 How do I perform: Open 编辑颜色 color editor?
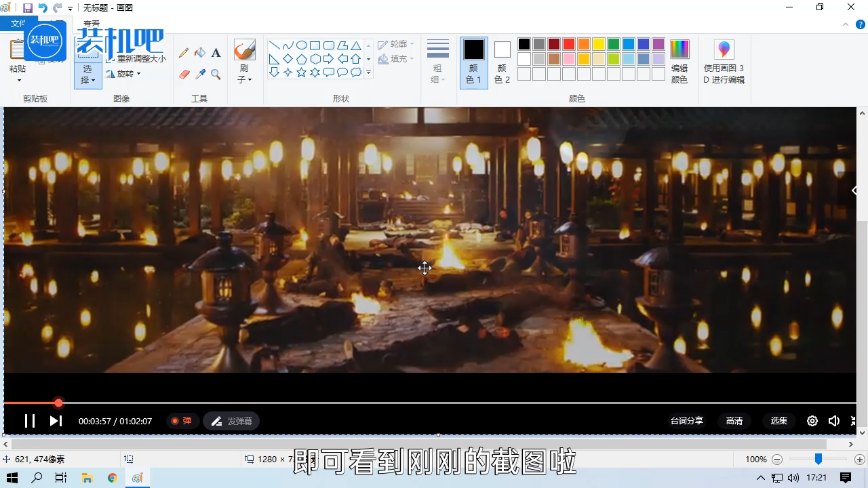pyautogui.click(x=679, y=62)
